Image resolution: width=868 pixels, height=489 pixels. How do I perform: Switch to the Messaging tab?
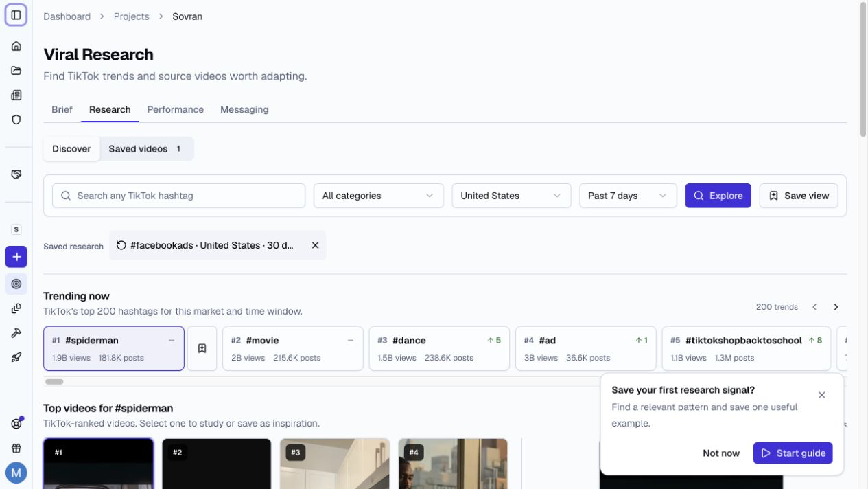coord(244,109)
